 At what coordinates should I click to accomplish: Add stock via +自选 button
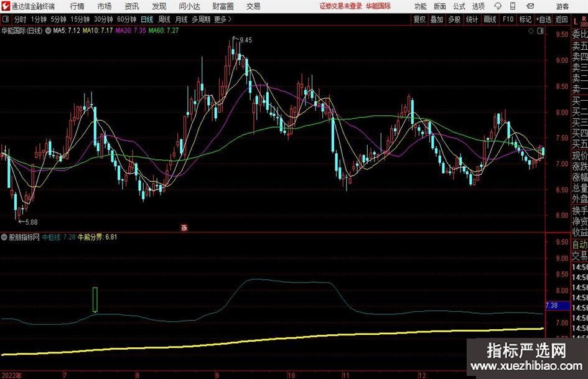pos(543,19)
